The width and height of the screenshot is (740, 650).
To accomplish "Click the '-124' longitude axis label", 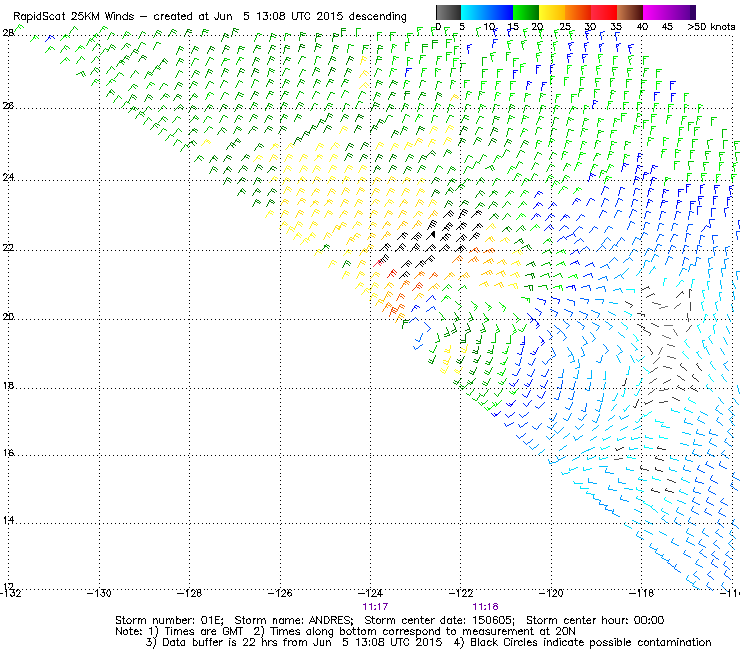I will coord(370,593).
